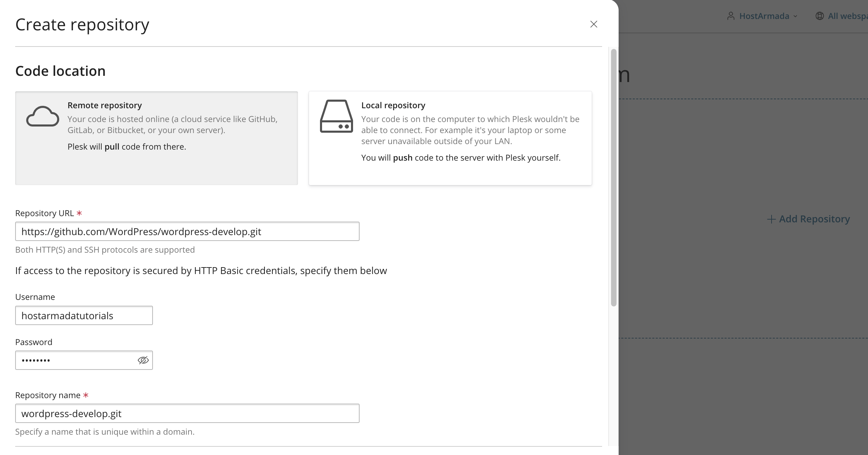Image resolution: width=868 pixels, height=455 pixels.
Task: Click the dialog's vertical scrollbar
Action: [x=613, y=178]
